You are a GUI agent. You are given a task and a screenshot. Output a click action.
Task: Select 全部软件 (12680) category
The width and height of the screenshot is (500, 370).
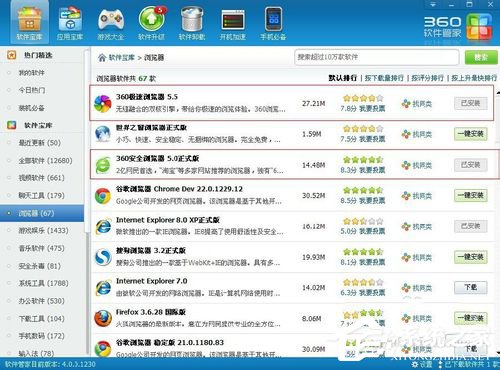click(x=45, y=160)
